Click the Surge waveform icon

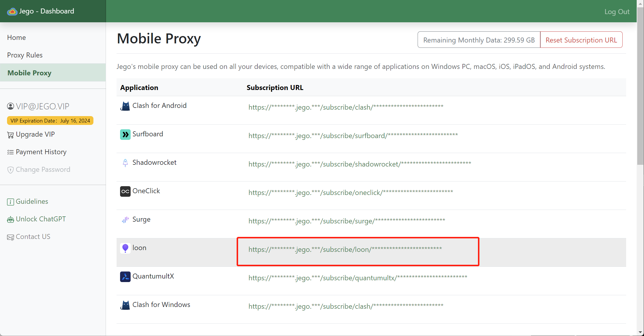[x=125, y=220]
